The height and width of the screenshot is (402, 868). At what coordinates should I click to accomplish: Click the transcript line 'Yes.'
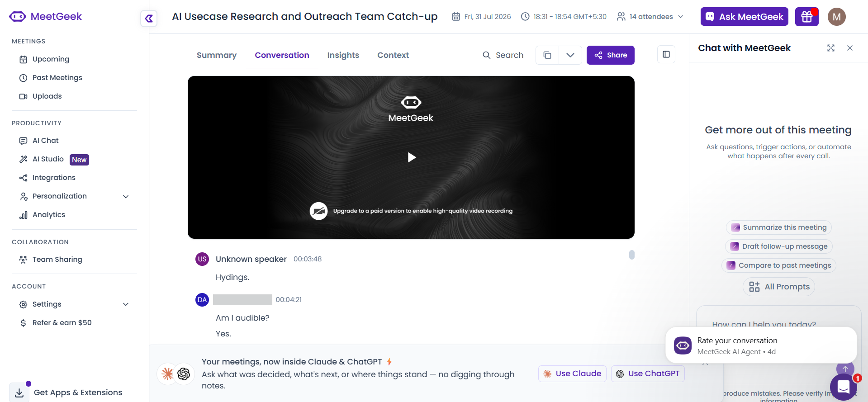(223, 334)
